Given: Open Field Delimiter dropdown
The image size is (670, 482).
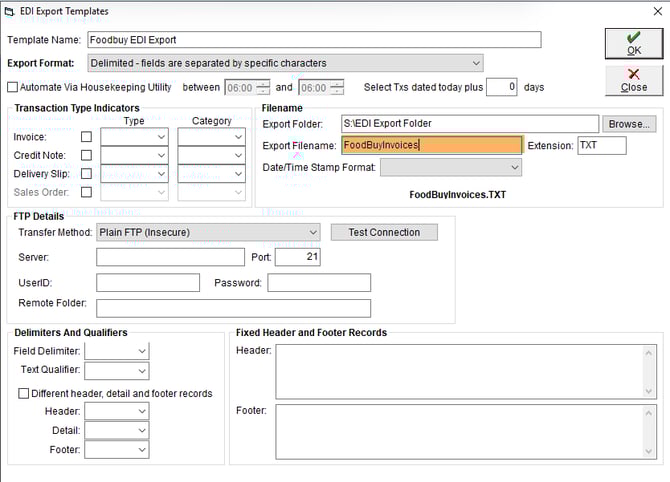Looking at the screenshot, I should coord(117,351).
